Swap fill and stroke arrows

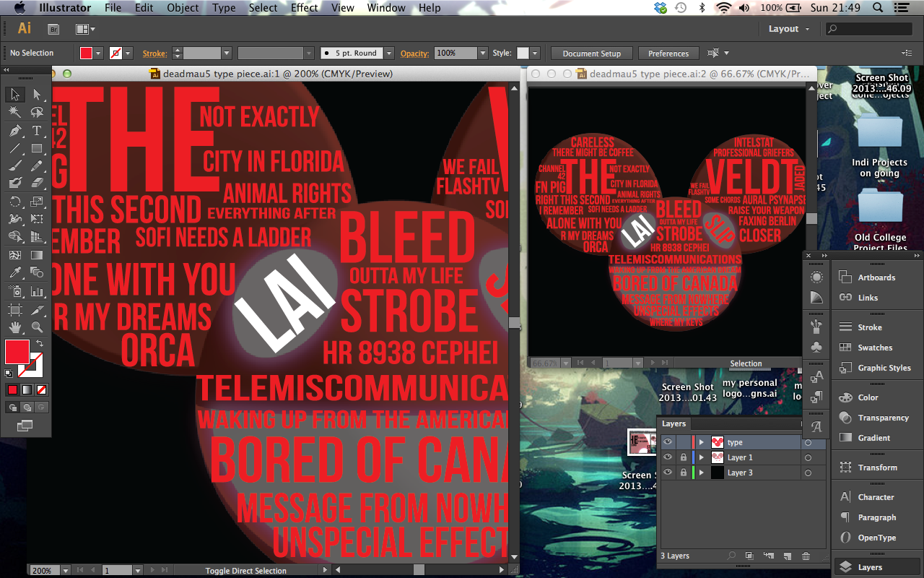40,344
